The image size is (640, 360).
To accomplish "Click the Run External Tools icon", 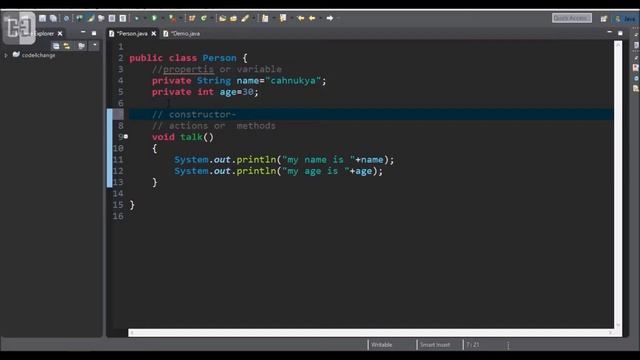I will [x=173, y=18].
